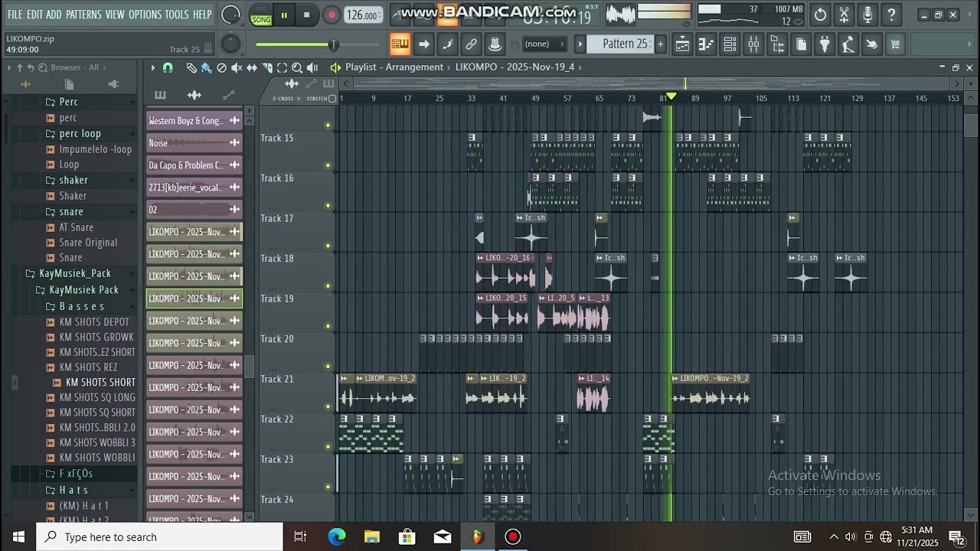This screenshot has width=980, height=551.
Task: Select the pencil Draw tool
Action: click(x=191, y=67)
